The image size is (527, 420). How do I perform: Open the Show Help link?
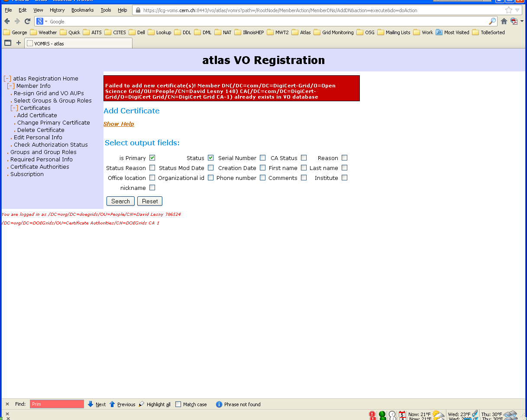click(x=119, y=124)
